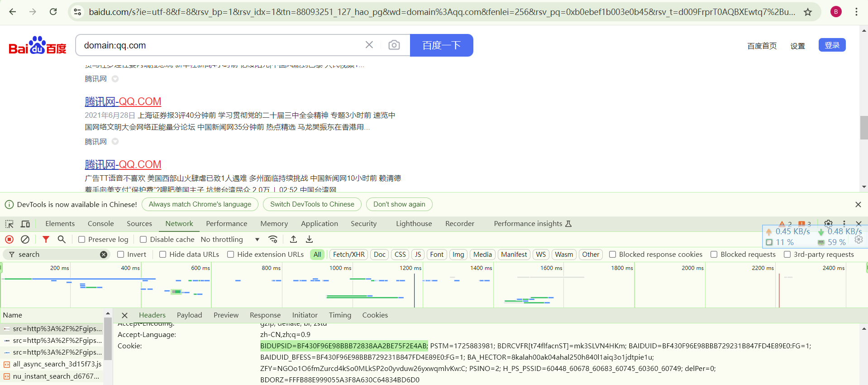Open network search magnifier

[62, 239]
